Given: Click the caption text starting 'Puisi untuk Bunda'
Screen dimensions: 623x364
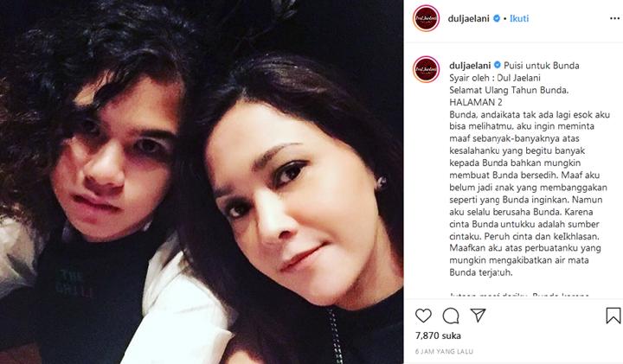Looking at the screenshot, I should click(542, 66).
